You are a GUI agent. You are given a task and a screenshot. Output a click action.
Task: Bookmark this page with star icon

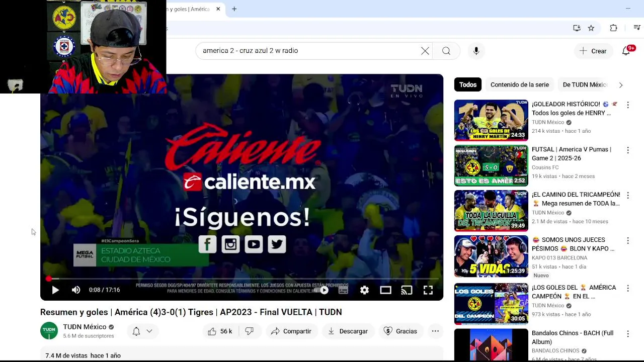click(x=591, y=28)
